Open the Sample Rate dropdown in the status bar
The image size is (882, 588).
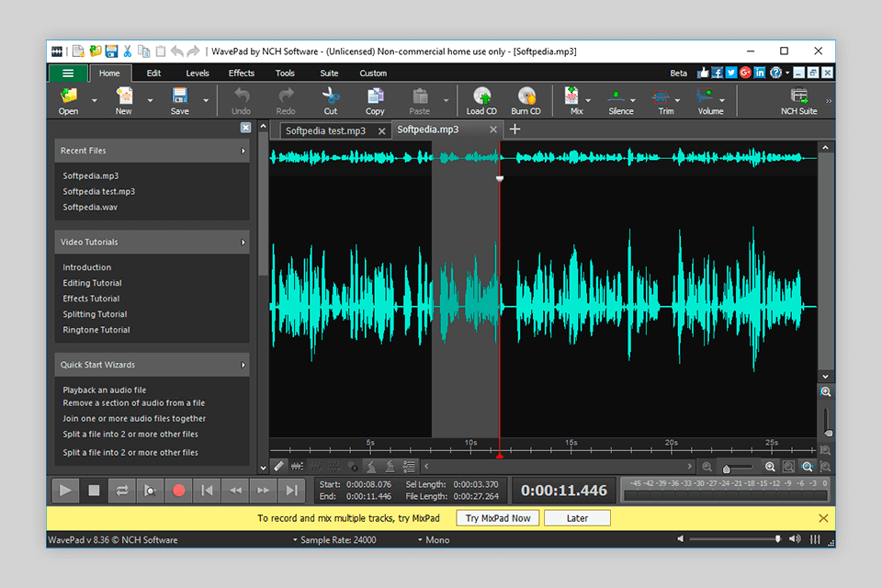click(x=334, y=539)
